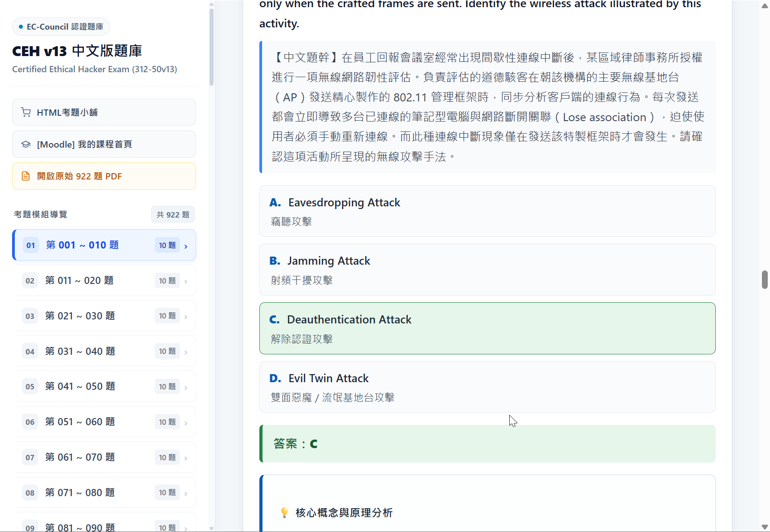Viewport: 770px width, 532px height.
Task: Click the 共 922 題 count badge
Action: point(173,214)
